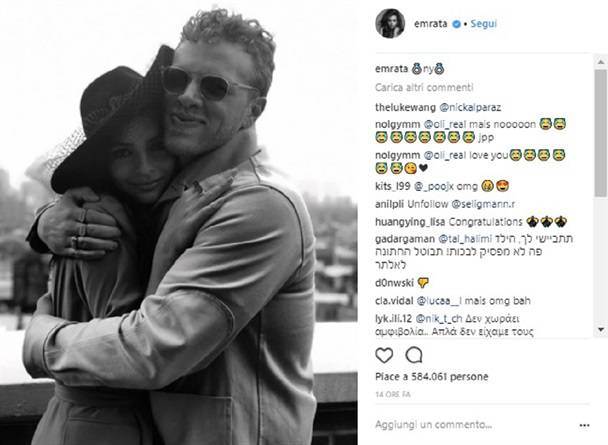Click the scrollbar up arrow in comments
The width and height of the screenshot is (608, 445).
[601, 62]
